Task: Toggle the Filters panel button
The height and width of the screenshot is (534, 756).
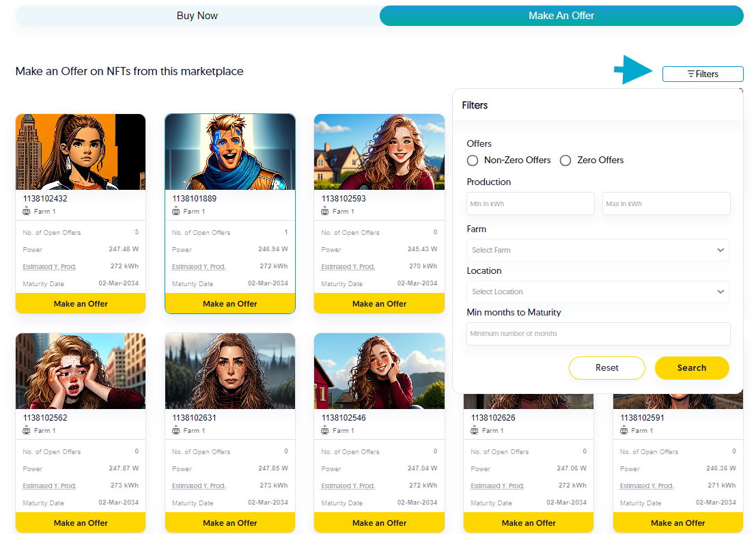Action: [x=703, y=74]
